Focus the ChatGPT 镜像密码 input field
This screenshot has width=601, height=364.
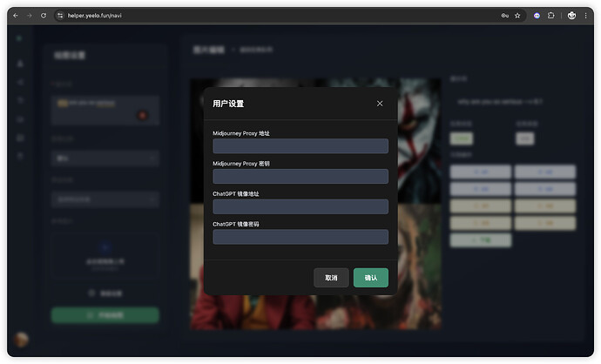pyautogui.click(x=300, y=237)
